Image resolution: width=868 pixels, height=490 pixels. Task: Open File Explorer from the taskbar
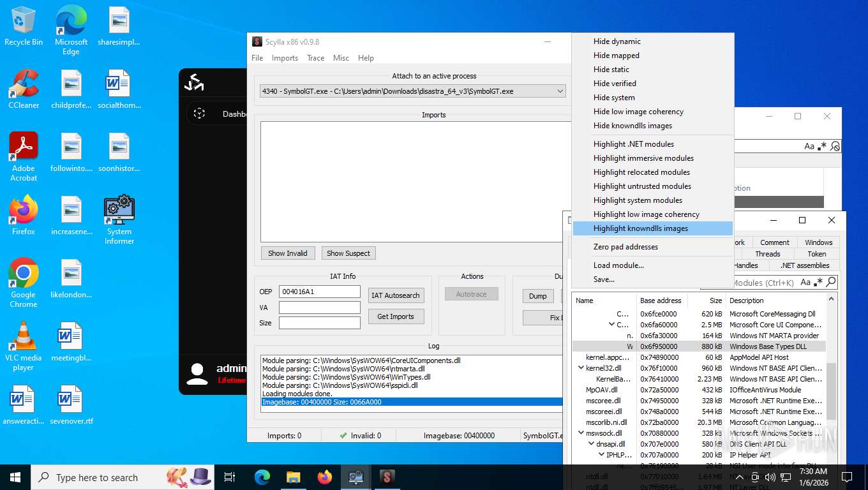[x=293, y=477]
